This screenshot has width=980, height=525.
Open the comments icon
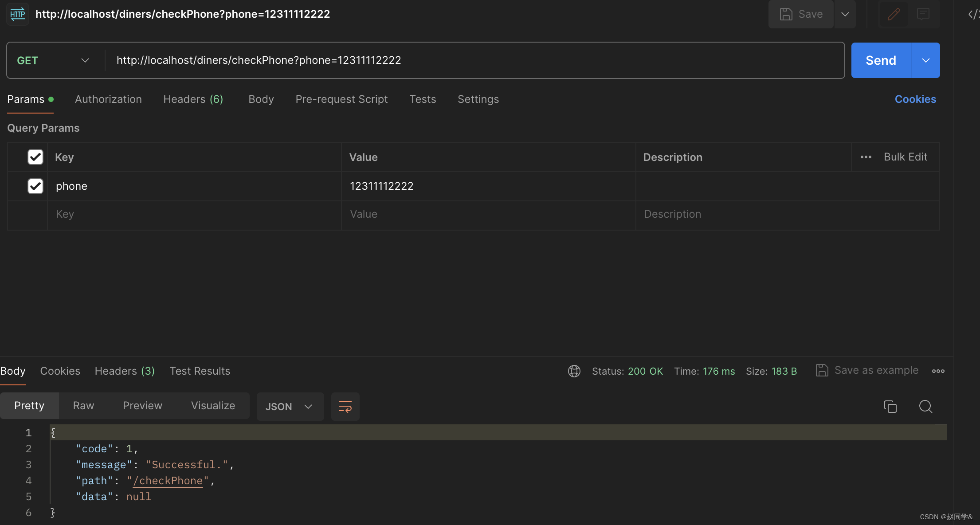(923, 14)
